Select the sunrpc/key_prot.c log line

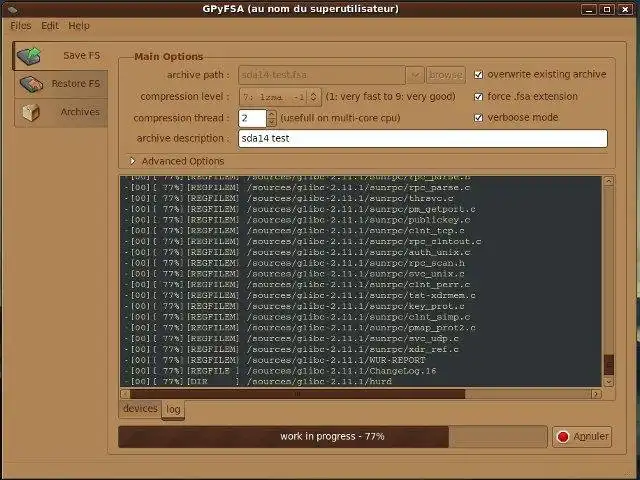pyautogui.click(x=295, y=306)
